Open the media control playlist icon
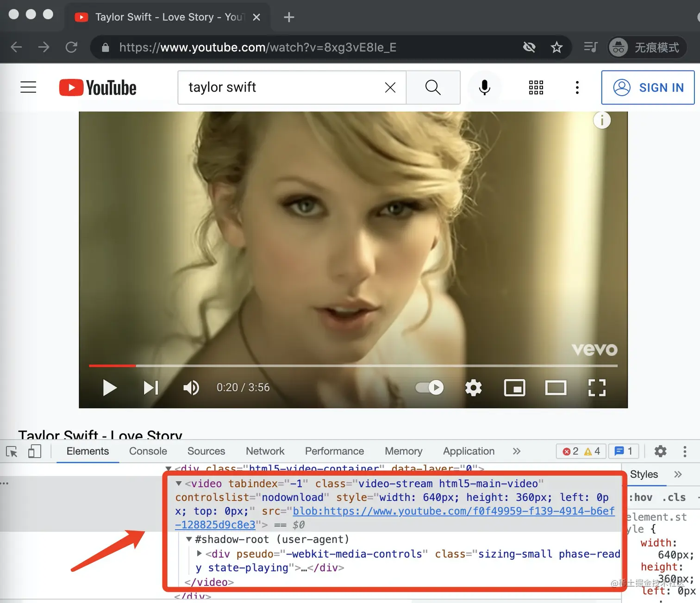700x603 pixels. pos(590,47)
